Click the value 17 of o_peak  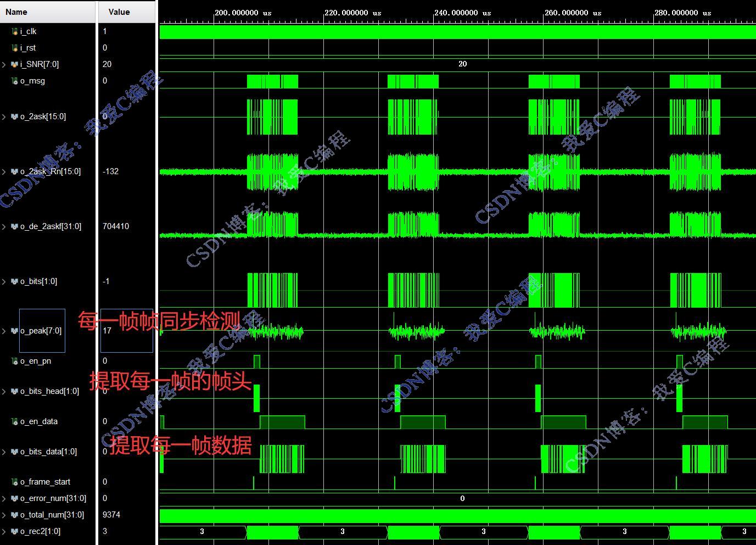(107, 331)
